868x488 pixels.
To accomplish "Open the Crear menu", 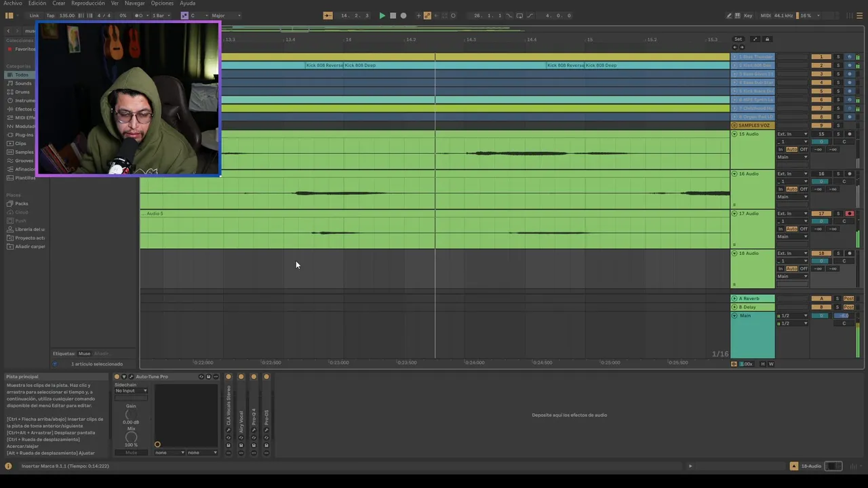I will (x=59, y=3).
